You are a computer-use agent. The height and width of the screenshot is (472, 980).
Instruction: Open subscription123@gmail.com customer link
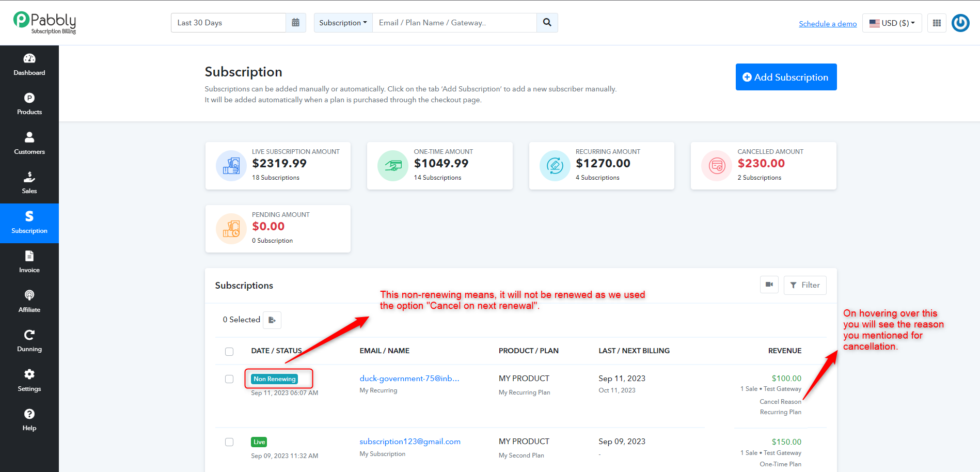410,442
